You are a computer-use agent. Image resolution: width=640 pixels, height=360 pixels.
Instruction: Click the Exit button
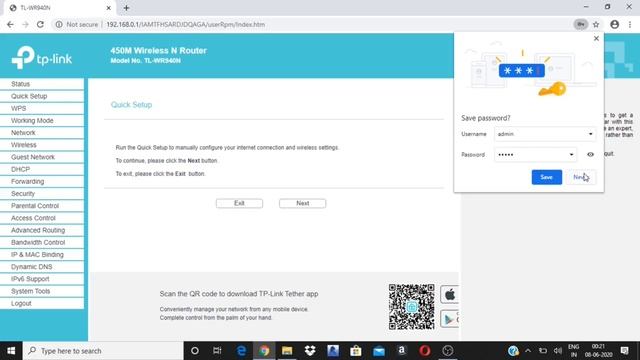tap(239, 203)
